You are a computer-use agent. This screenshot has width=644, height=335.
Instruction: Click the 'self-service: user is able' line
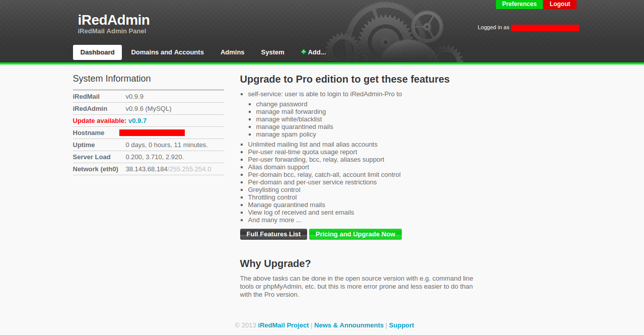[325, 94]
